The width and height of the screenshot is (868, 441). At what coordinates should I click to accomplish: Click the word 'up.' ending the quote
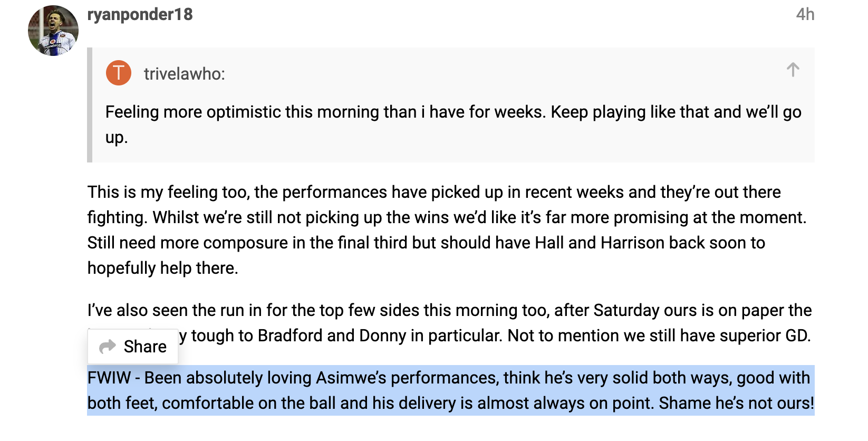117,138
